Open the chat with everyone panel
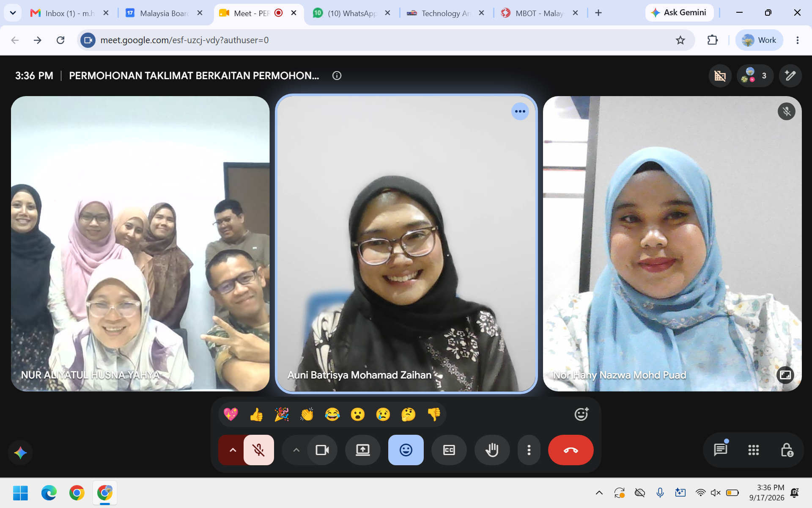The width and height of the screenshot is (812, 508). [x=721, y=450]
